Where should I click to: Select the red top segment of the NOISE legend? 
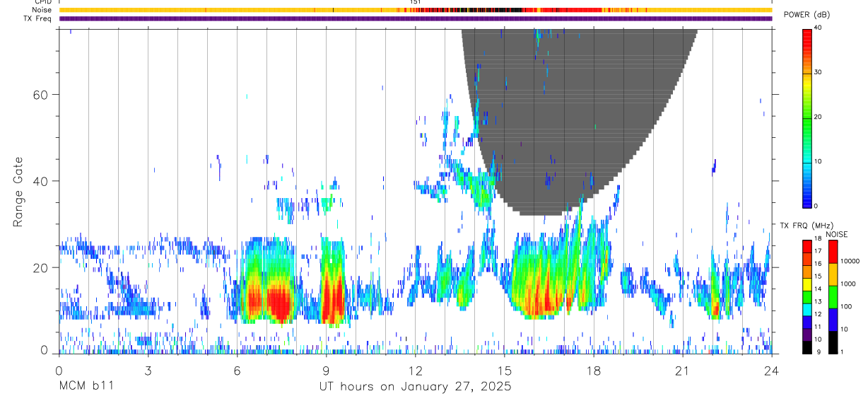[x=833, y=252]
